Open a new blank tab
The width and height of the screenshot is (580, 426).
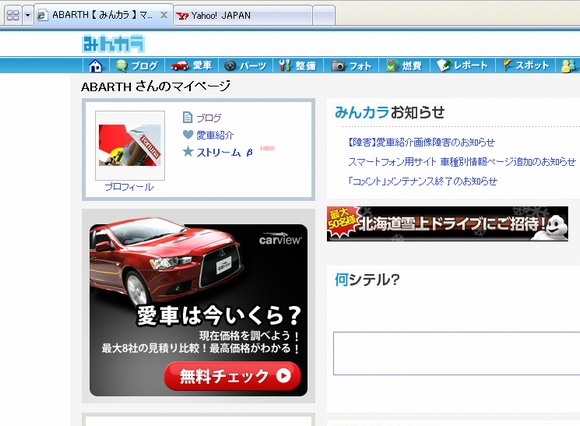[324, 16]
